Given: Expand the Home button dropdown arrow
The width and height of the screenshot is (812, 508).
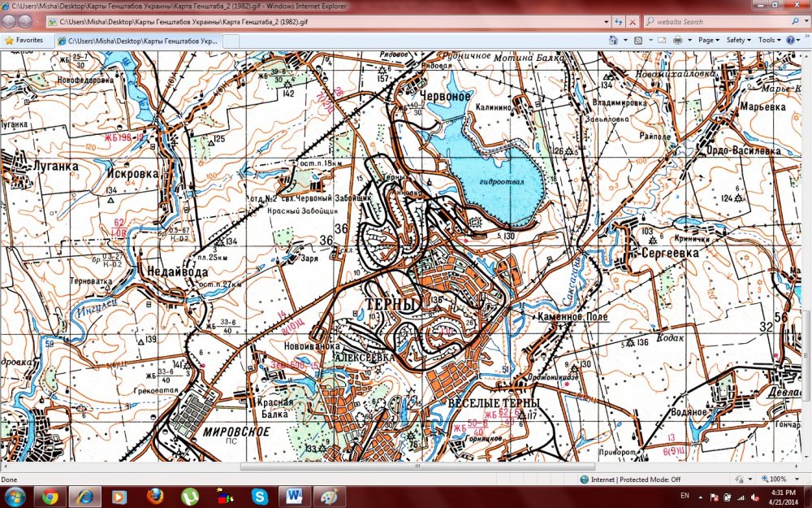Looking at the screenshot, I should tap(625, 40).
